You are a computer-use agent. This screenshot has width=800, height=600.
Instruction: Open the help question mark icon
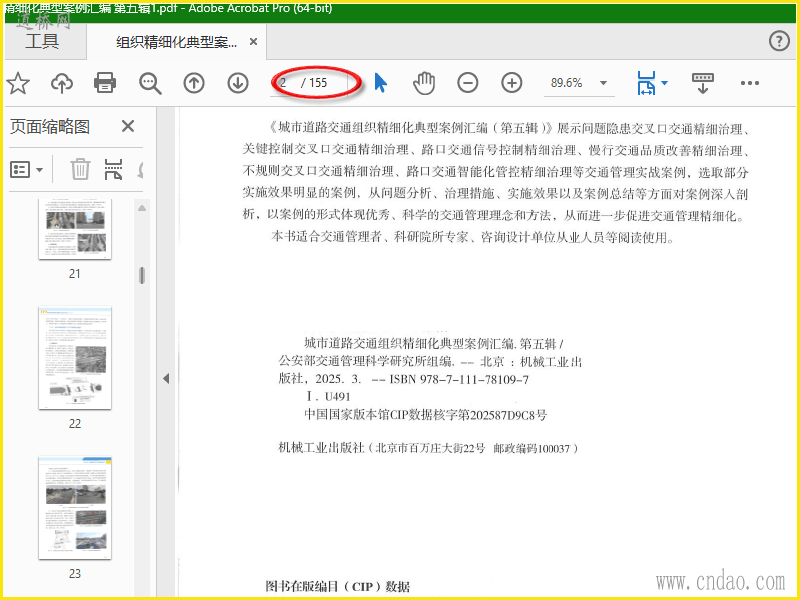click(779, 41)
